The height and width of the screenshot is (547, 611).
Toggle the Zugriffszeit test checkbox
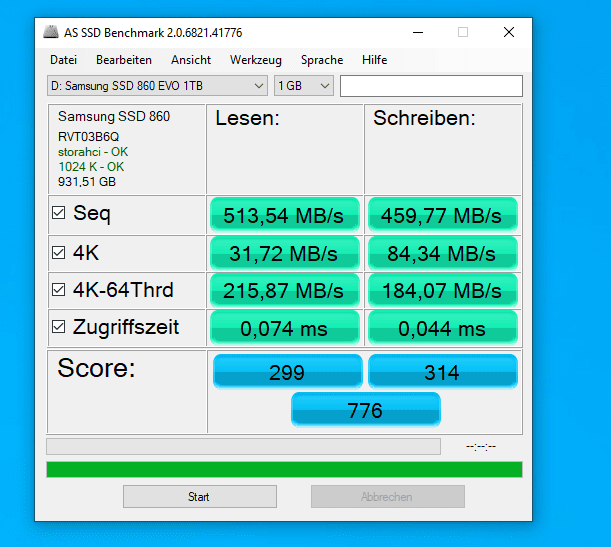(58, 326)
